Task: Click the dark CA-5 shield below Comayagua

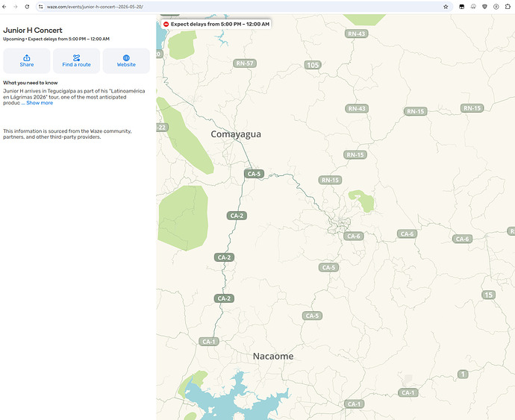Action: point(254,174)
